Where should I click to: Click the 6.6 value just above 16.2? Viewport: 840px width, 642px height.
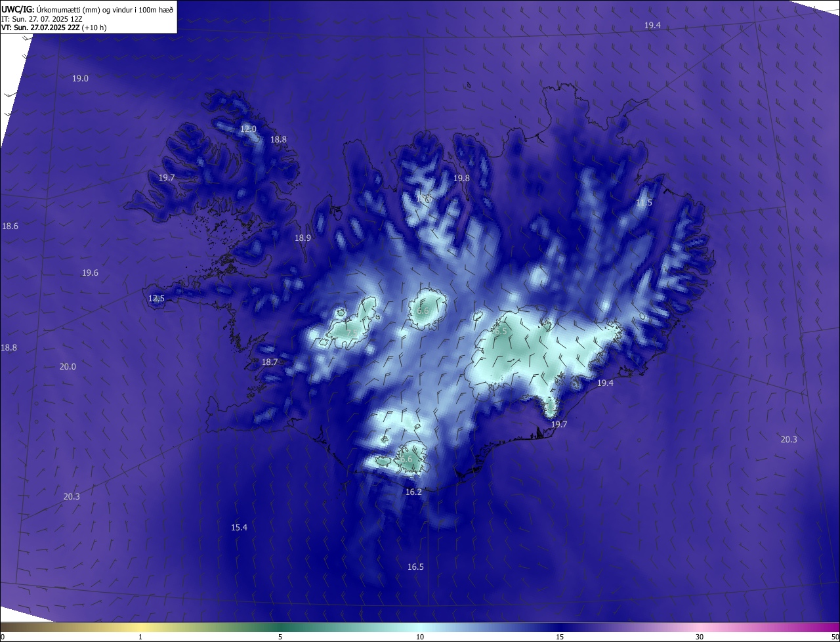coord(406,460)
